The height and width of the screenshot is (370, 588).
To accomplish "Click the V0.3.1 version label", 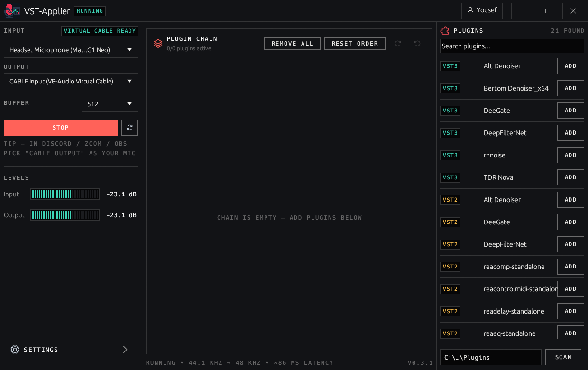I will coord(420,363).
